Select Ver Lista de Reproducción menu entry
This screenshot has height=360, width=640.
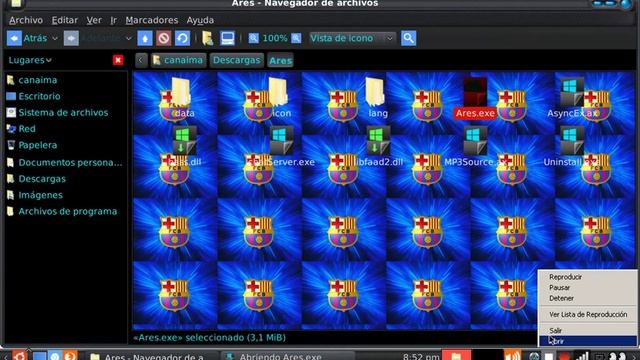point(588,314)
